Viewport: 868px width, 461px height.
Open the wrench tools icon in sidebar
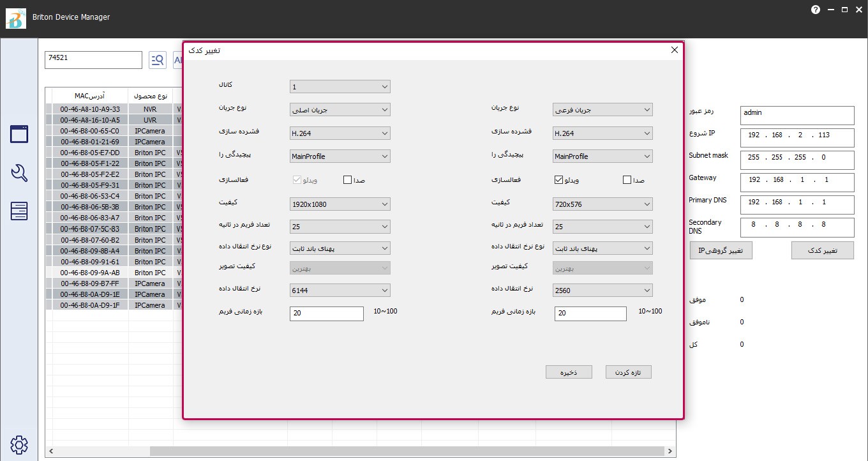(19, 172)
